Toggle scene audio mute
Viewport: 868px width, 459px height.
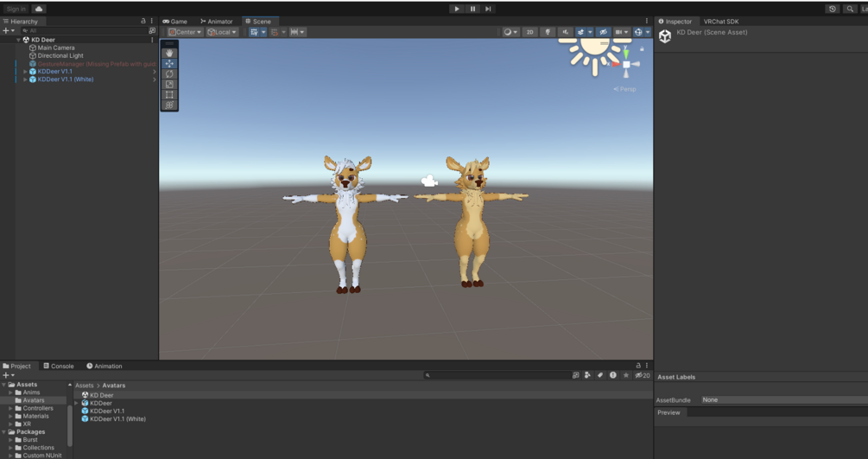click(x=565, y=32)
